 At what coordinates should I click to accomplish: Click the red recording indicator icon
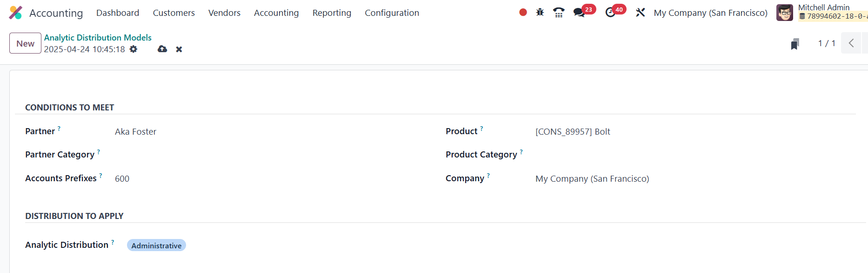point(523,13)
